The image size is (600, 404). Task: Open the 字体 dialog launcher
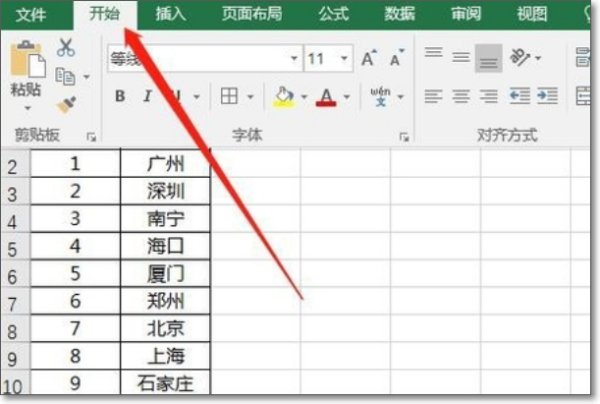pyautogui.click(x=404, y=137)
